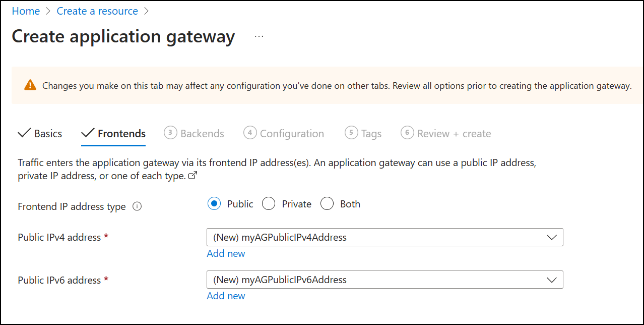This screenshot has width=644, height=325.
Task: Select the Public frontend IP option
Action: point(213,203)
